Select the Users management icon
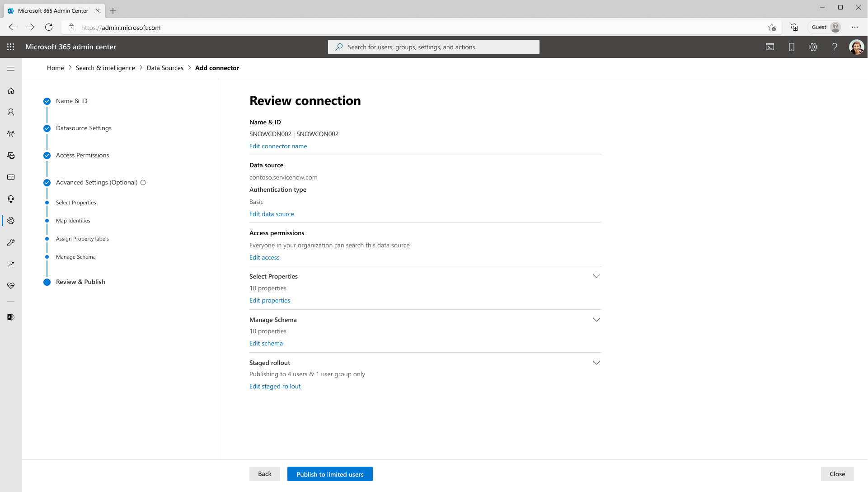 11,112
